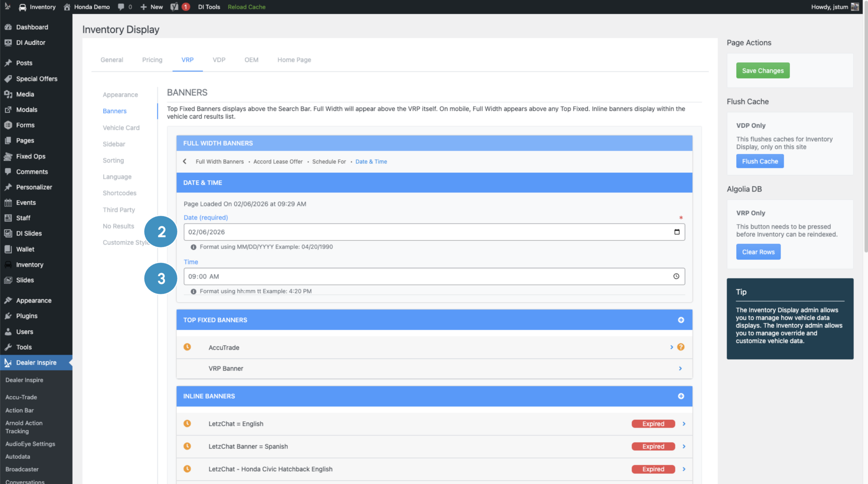Open the Sorting section

(113, 160)
